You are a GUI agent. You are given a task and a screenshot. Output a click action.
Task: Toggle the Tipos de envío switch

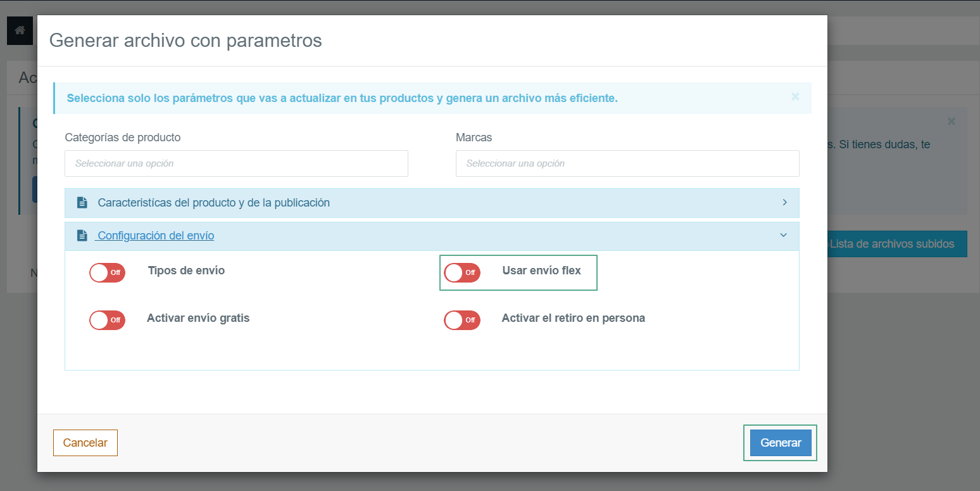coord(107,272)
